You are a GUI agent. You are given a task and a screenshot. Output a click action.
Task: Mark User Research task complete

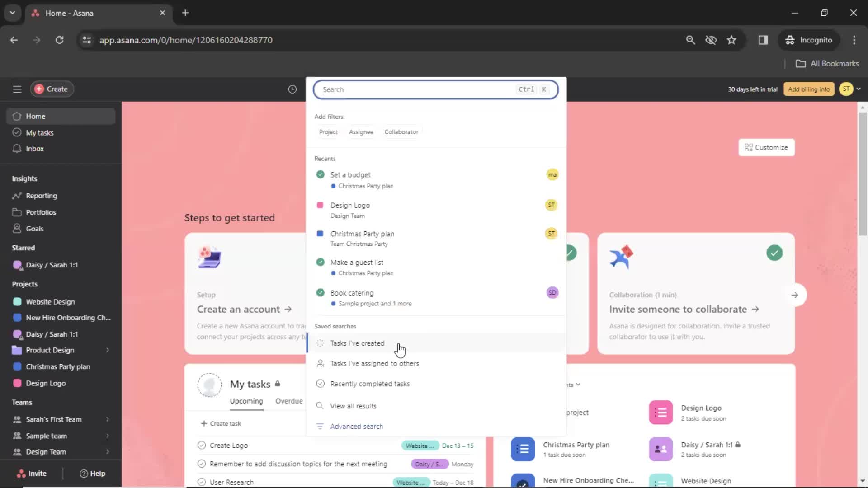tap(202, 482)
